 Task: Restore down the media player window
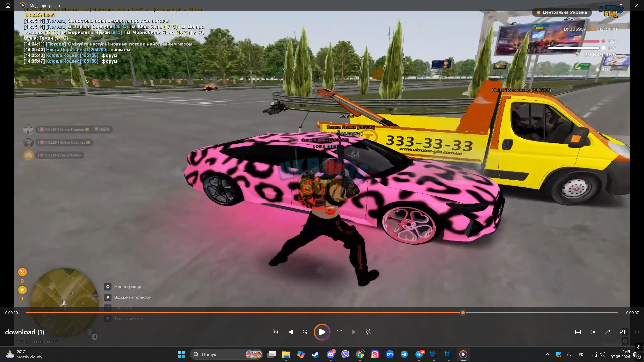click(x=621, y=5)
